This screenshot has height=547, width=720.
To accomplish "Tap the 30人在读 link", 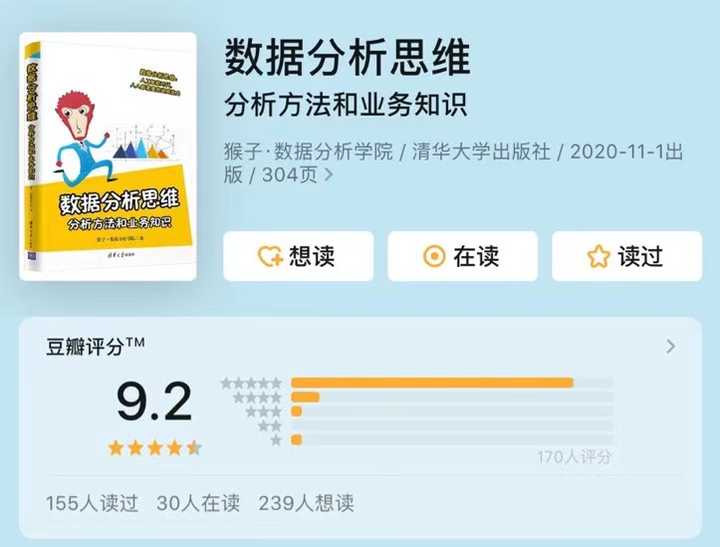I will 198,503.
